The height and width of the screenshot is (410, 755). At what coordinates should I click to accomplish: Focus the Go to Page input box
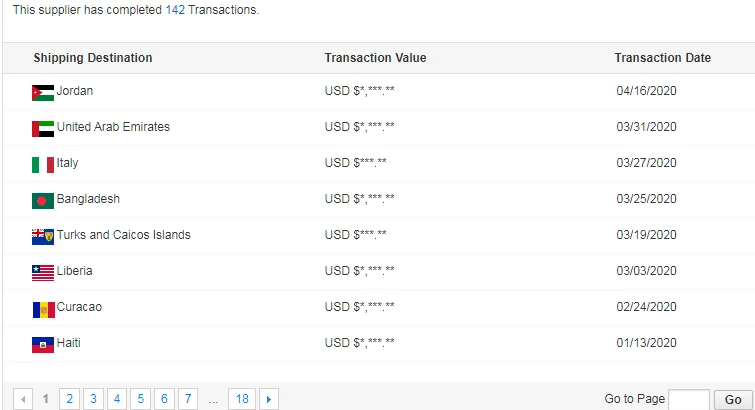(689, 399)
